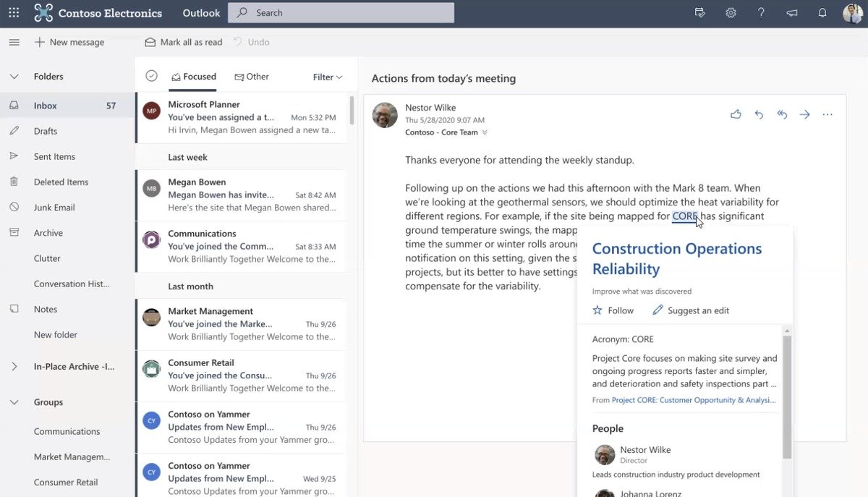Open the app launcher waffle icon
The width and height of the screenshot is (868, 497).
(x=13, y=12)
